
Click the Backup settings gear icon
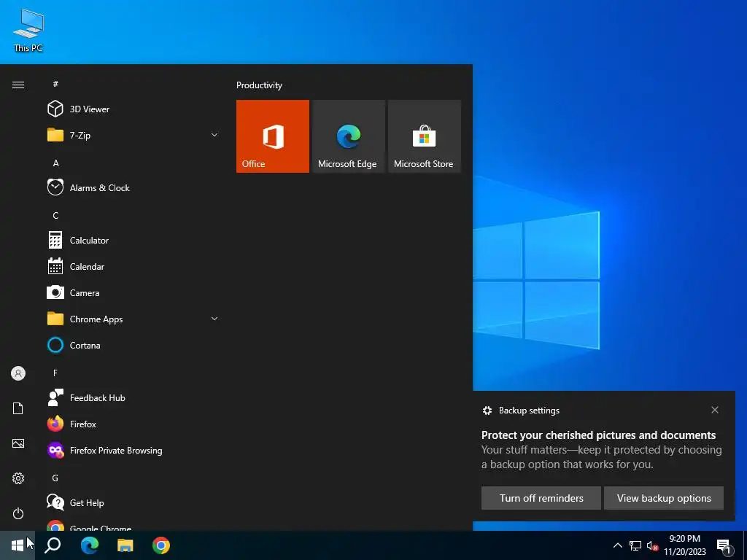point(487,411)
